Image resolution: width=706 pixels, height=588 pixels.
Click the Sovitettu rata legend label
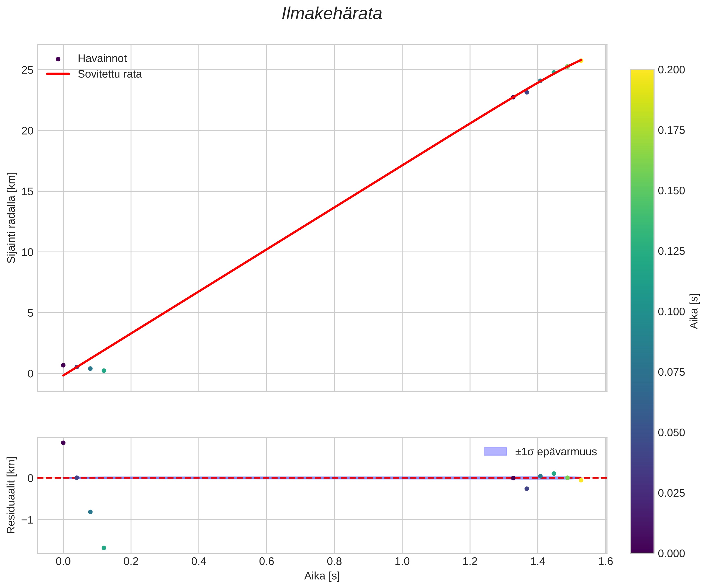point(110,74)
